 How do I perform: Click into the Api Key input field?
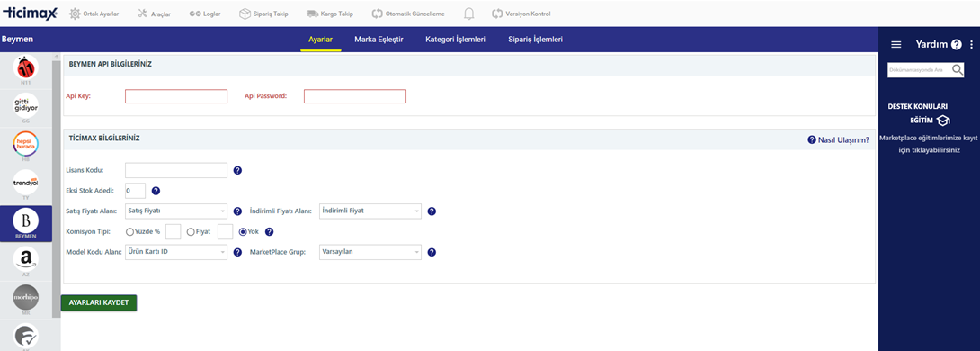tap(176, 96)
